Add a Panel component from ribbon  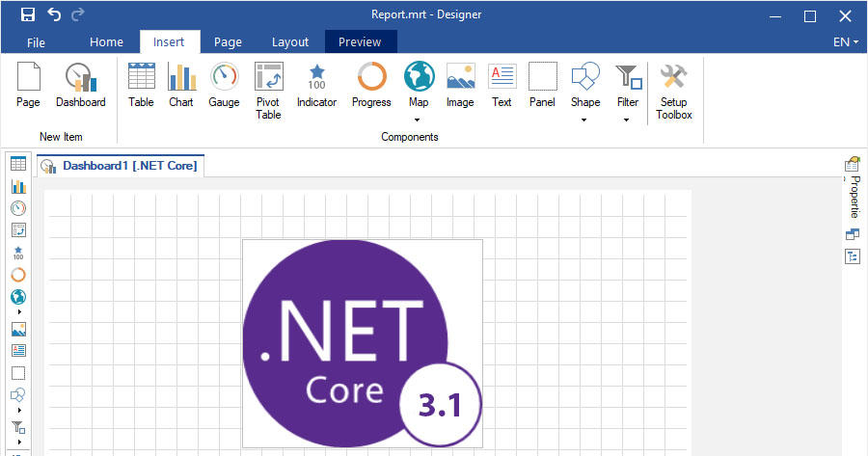pos(542,85)
